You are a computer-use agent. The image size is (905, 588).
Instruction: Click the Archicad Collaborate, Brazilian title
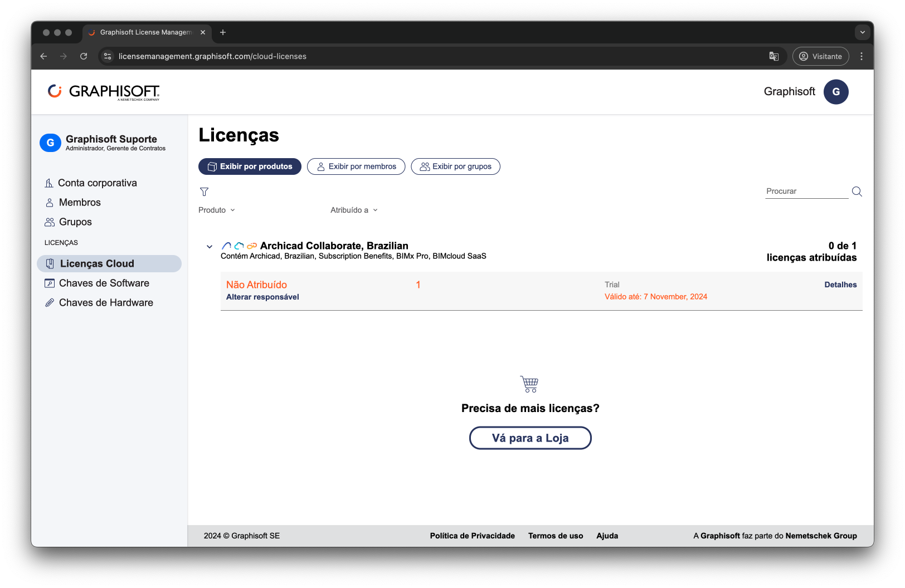(x=334, y=246)
